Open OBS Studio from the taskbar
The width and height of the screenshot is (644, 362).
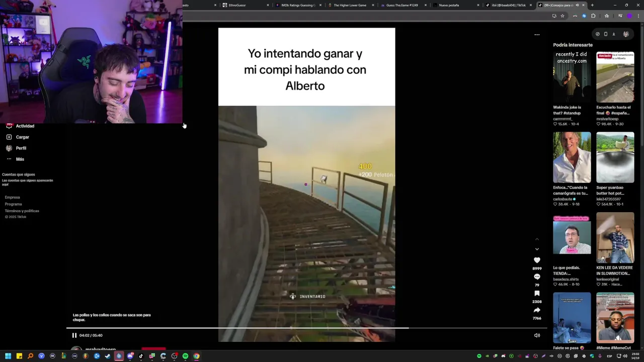click(174, 356)
